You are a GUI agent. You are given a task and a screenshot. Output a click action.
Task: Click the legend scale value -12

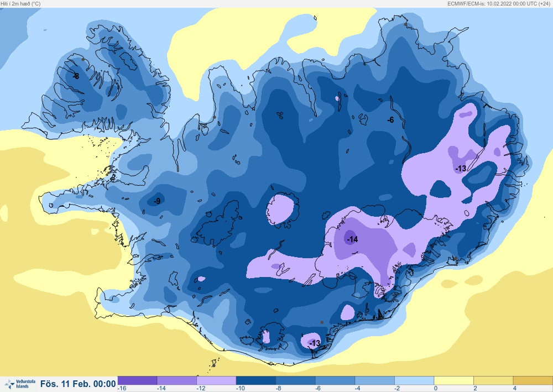tap(201, 388)
